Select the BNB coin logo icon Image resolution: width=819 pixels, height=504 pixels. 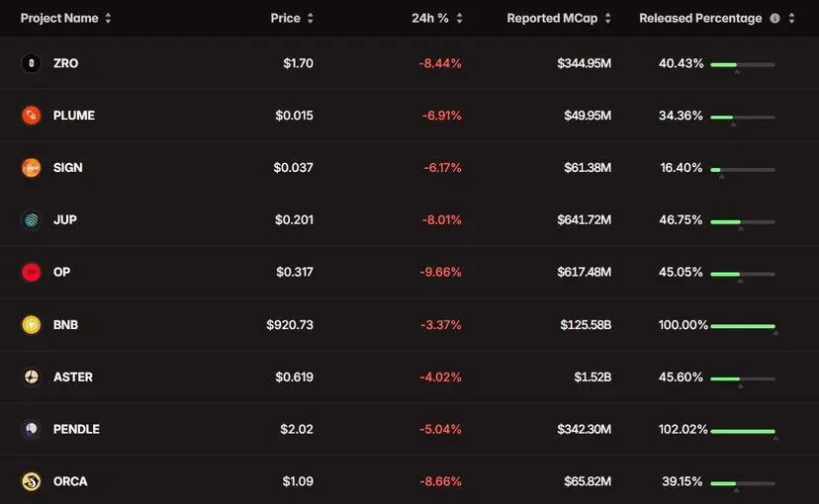tap(31, 324)
